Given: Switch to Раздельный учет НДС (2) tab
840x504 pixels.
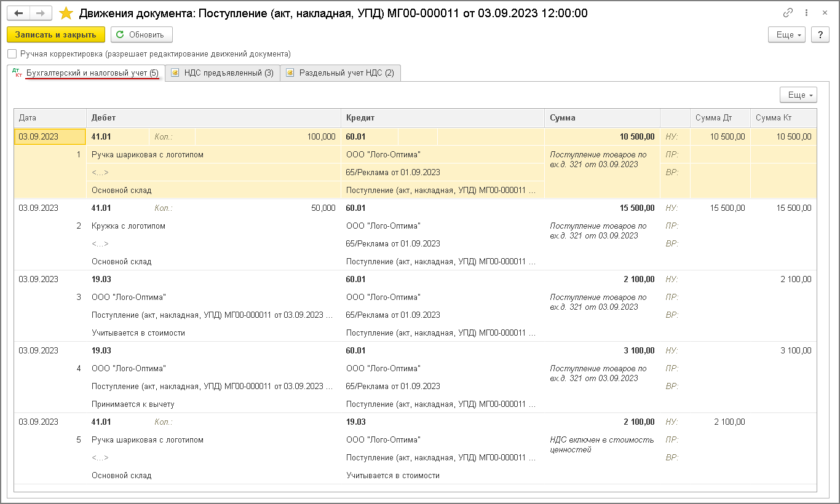Looking at the screenshot, I should point(340,73).
